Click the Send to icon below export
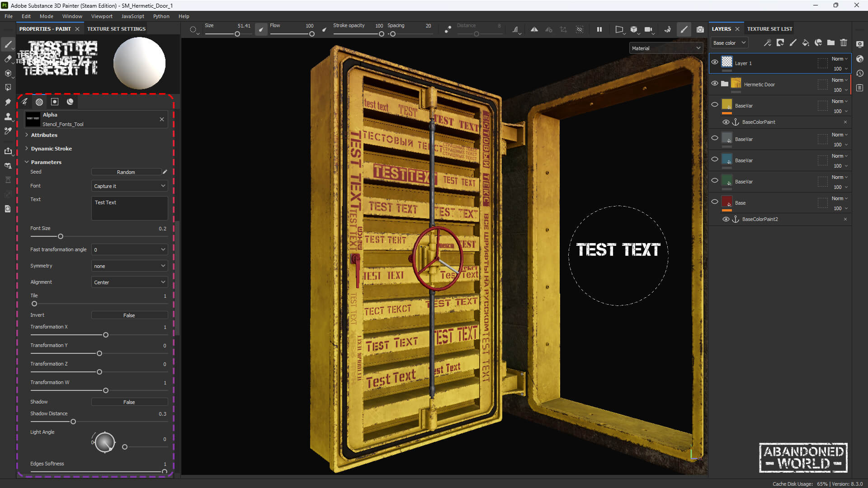The width and height of the screenshot is (868, 488). [x=8, y=166]
